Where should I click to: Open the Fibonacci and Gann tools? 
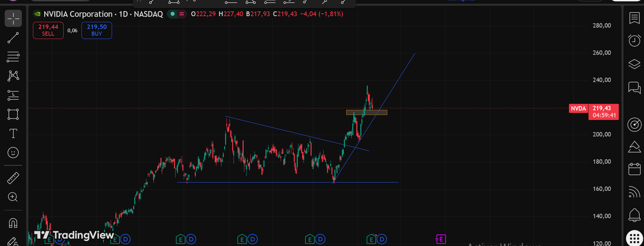point(13,56)
